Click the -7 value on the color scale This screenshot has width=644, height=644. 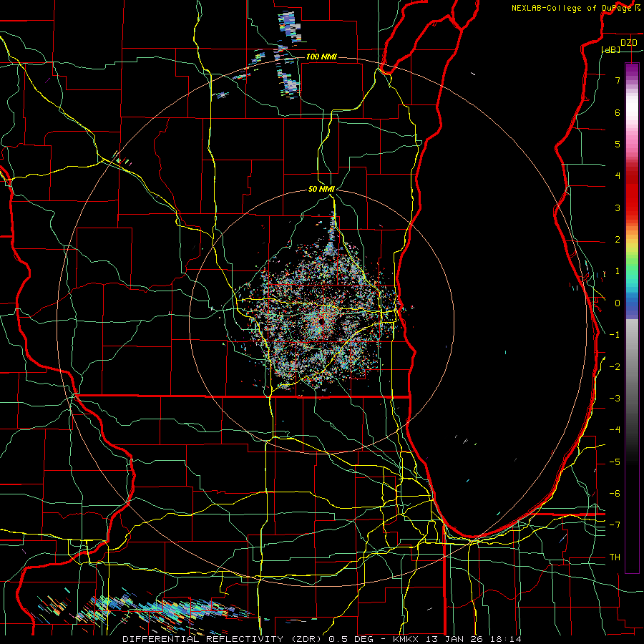(615, 525)
